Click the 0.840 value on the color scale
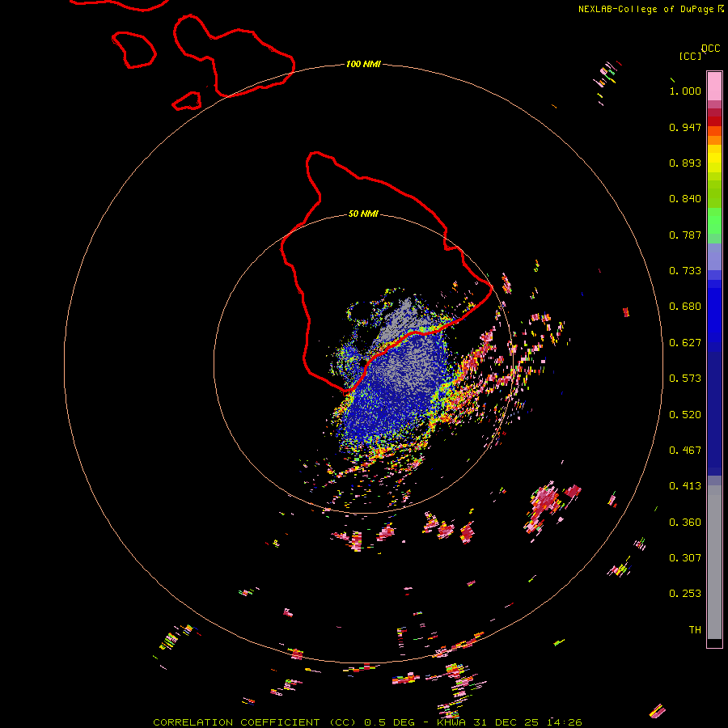 tap(685, 199)
